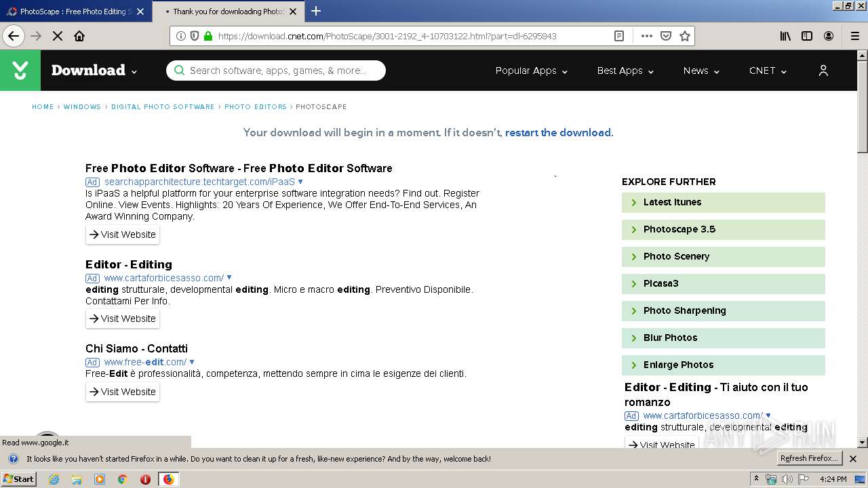The image size is (868, 488).
Task: Go to DIGITAL PHOTO SOFTWARE breadcrumb
Action: (x=163, y=107)
